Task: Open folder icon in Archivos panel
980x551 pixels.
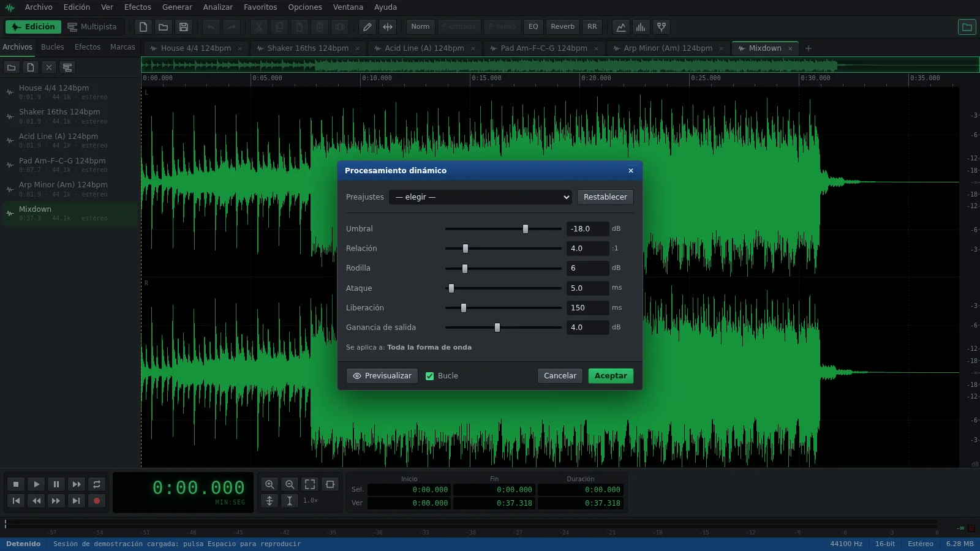Action: [11, 67]
